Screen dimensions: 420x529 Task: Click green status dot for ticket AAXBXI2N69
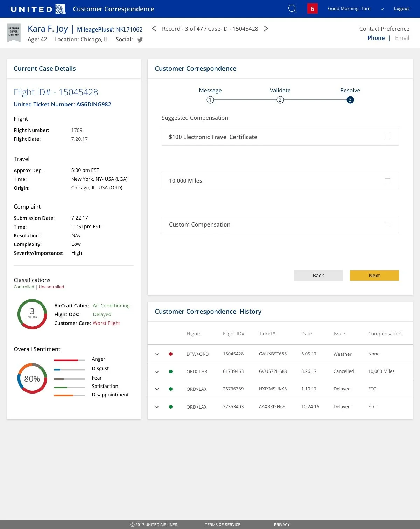click(171, 407)
